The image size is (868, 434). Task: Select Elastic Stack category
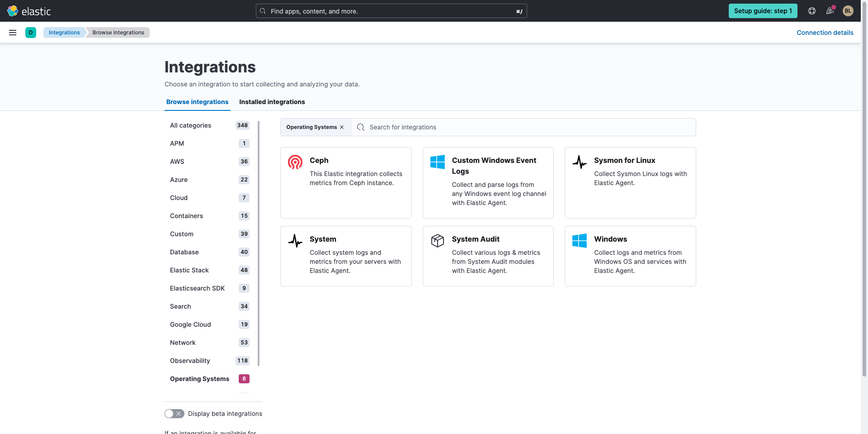(210, 270)
